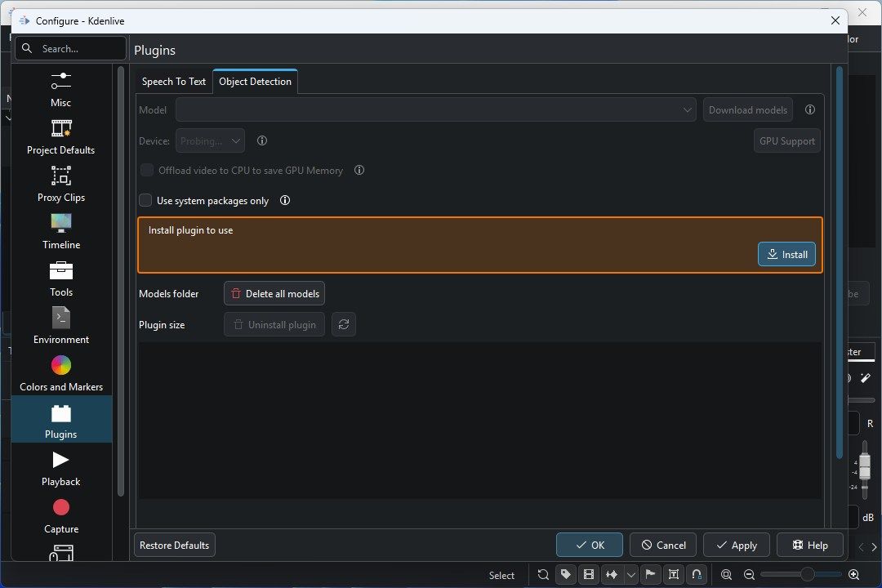Click the GPU Support button

pyautogui.click(x=787, y=140)
